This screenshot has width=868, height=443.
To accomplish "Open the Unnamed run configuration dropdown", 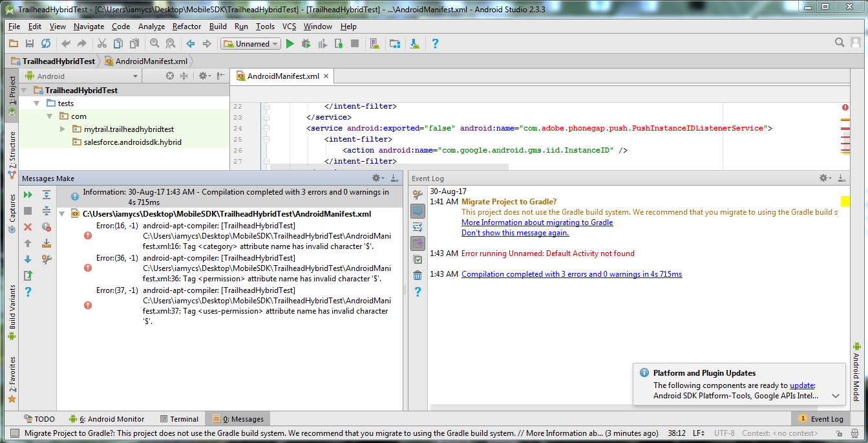I will (x=251, y=44).
